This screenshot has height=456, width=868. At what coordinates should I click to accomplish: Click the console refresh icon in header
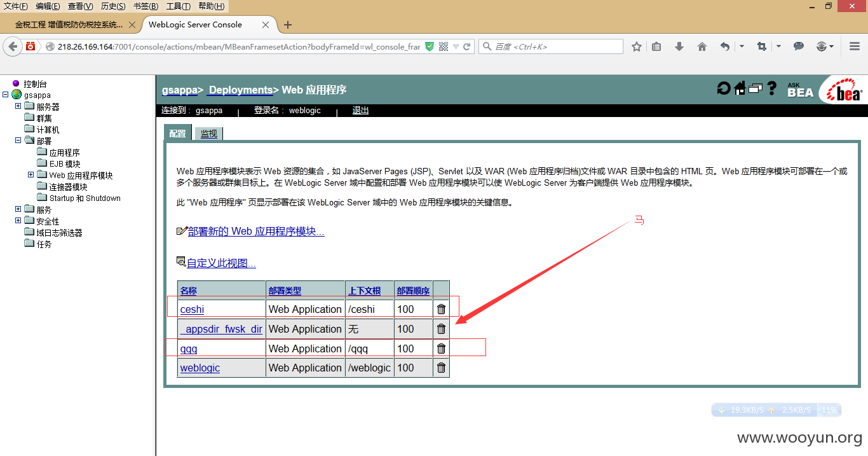coord(724,88)
